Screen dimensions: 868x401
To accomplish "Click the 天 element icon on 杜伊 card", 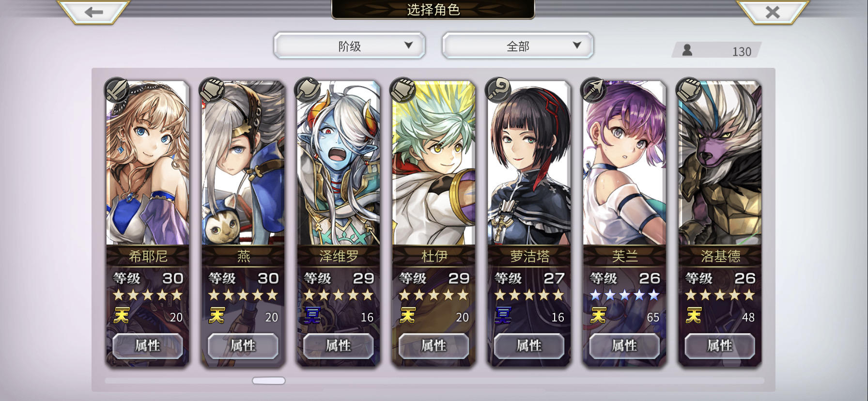I will point(407,316).
